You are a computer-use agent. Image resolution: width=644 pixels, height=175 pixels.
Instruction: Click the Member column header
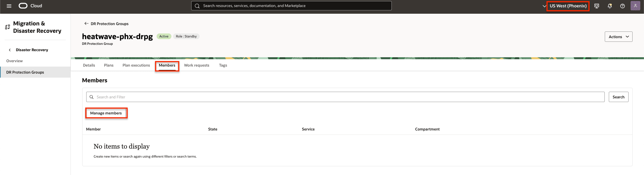tap(93, 129)
